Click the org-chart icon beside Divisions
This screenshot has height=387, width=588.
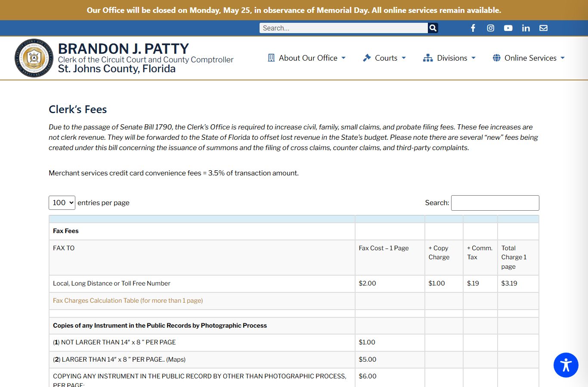[428, 58]
